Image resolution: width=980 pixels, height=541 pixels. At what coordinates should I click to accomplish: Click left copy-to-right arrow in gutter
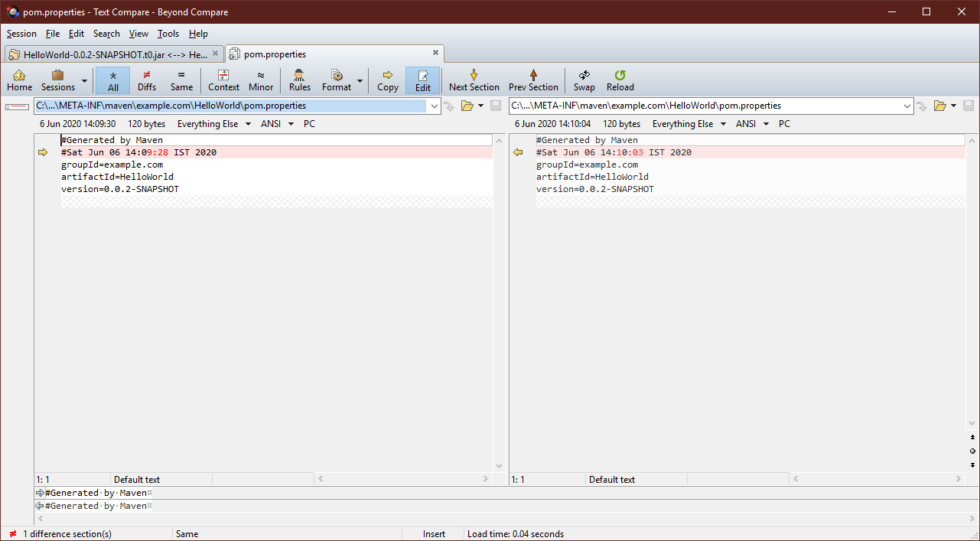[43, 152]
